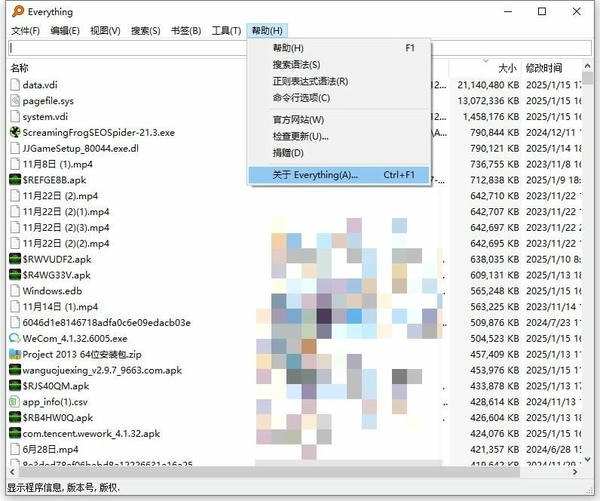Click the icon beside Windows.edb
The width and height of the screenshot is (600, 501).
click(15, 291)
